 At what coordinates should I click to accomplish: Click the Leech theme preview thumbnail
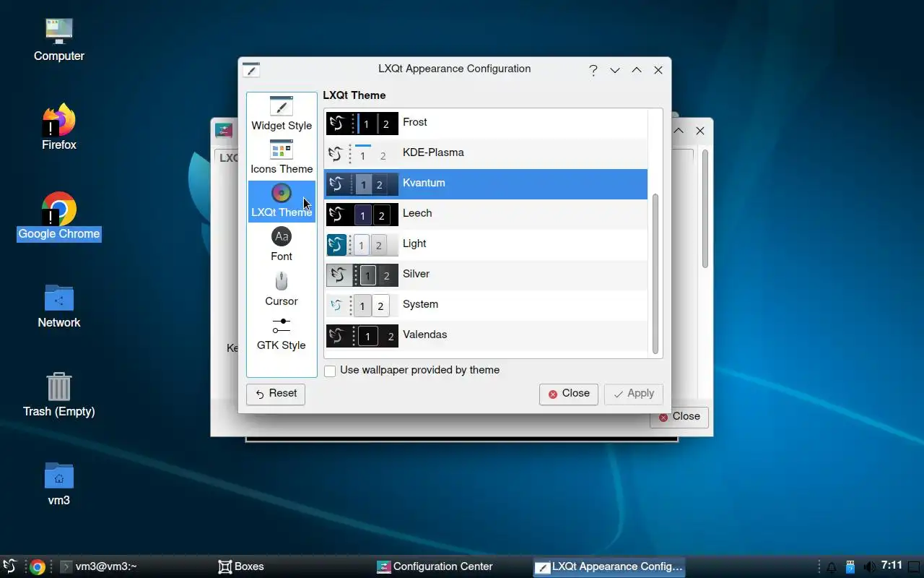coord(362,215)
